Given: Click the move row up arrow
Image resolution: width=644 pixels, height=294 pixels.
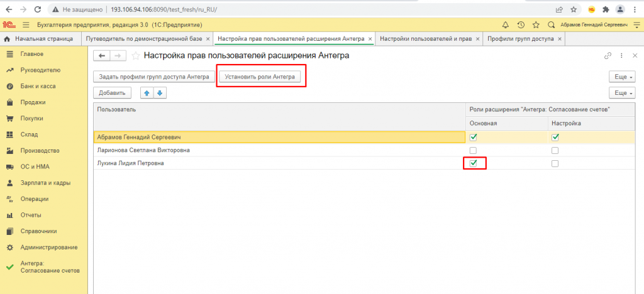Looking at the screenshot, I should pos(146,93).
